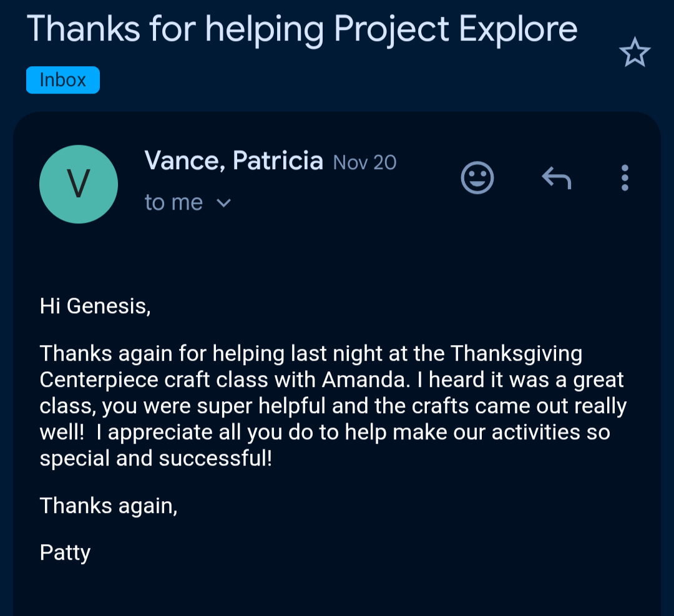Tap the "to me" recipient text
The image size is (674, 616).
coord(173,203)
